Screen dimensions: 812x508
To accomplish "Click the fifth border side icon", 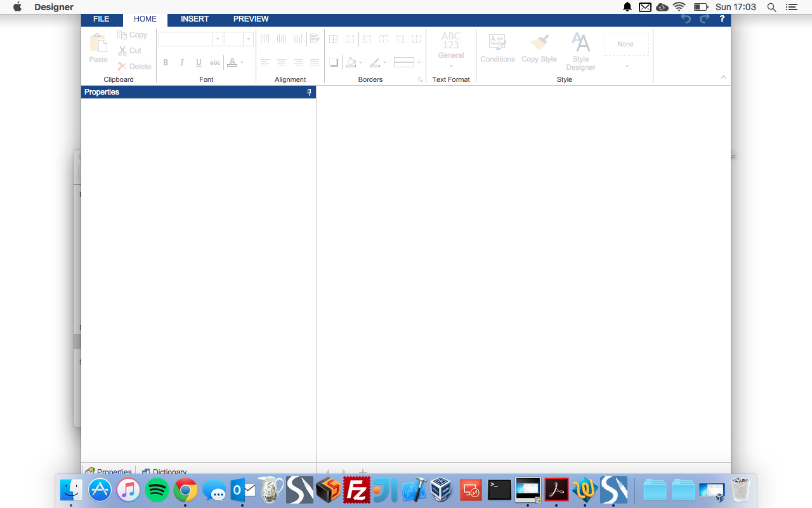I will [x=400, y=39].
